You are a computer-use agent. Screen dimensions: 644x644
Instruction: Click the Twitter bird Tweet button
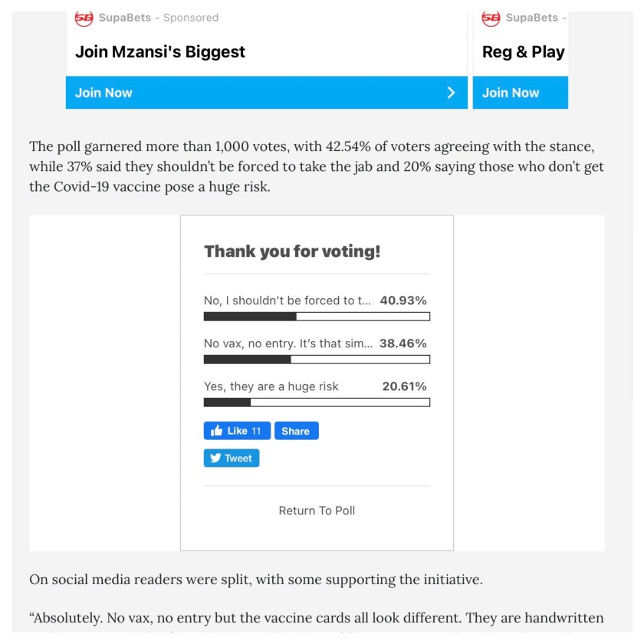coord(232,458)
